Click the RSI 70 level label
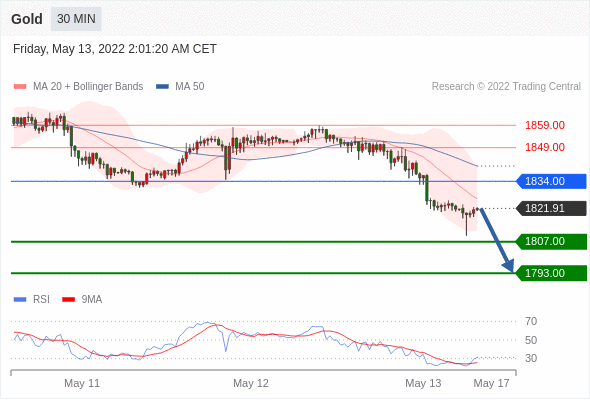Viewport: 590px width, 400px height. coord(531,321)
